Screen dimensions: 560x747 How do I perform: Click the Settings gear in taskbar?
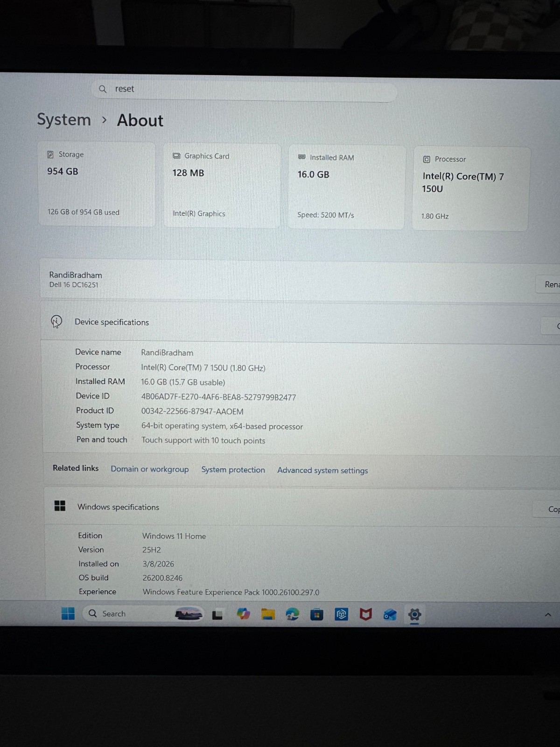(414, 614)
